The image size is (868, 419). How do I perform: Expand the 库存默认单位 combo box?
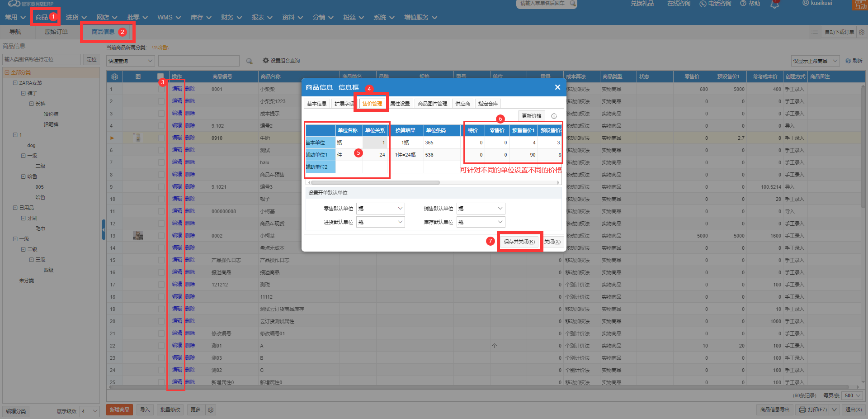[481, 222]
